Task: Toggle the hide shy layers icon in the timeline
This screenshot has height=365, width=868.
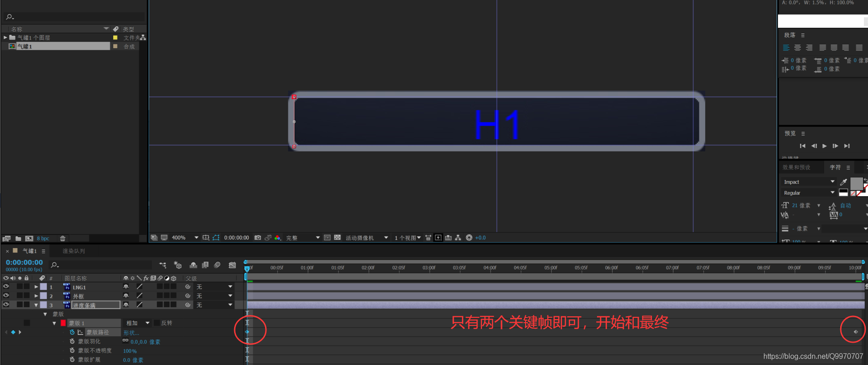Action: (193, 265)
